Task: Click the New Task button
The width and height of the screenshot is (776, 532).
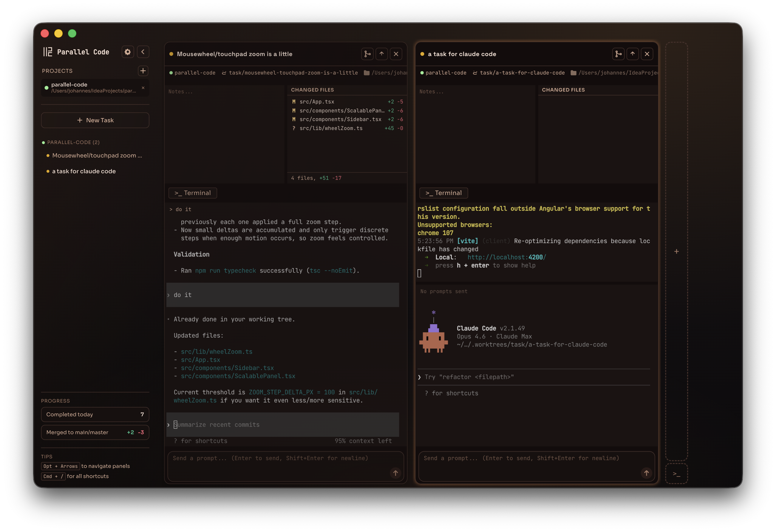Action: point(95,120)
